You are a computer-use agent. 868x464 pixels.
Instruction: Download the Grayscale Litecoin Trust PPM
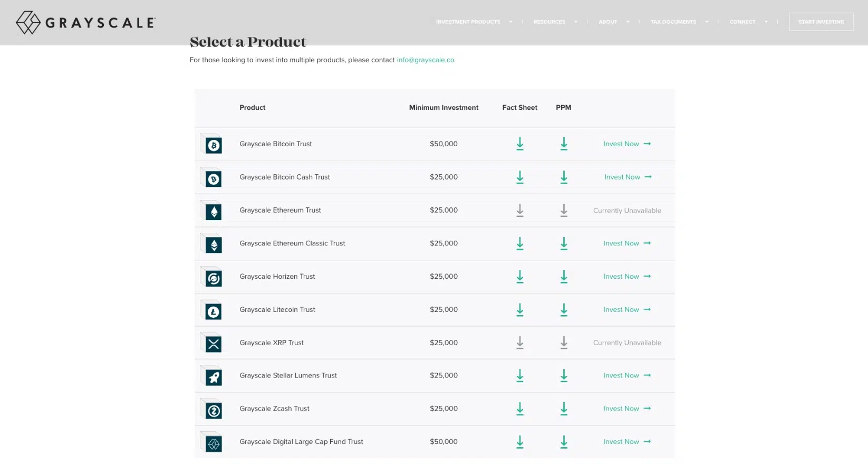564,310
